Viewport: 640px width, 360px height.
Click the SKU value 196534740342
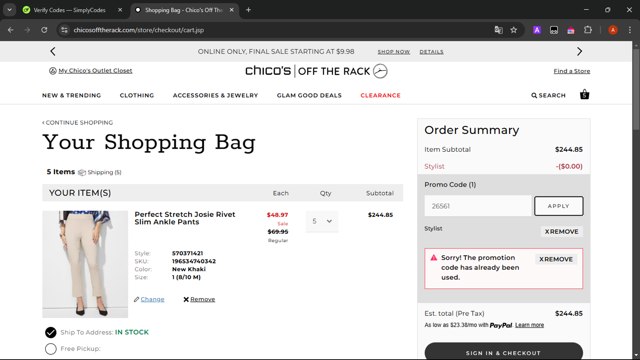pyautogui.click(x=194, y=261)
